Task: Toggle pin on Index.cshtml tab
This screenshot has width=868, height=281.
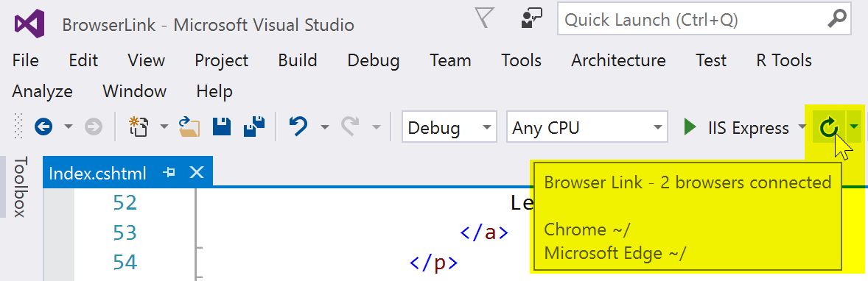Action: coord(170,173)
